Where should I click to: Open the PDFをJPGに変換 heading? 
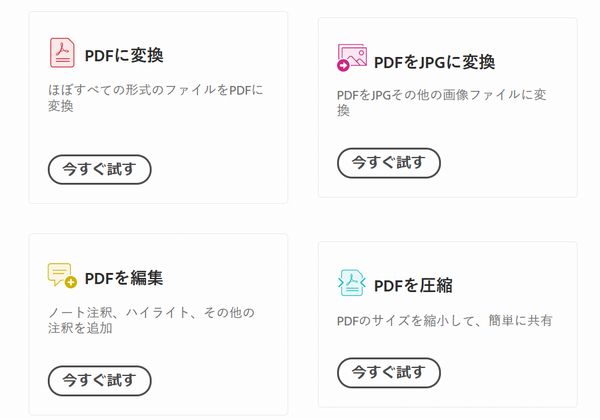tap(434, 62)
